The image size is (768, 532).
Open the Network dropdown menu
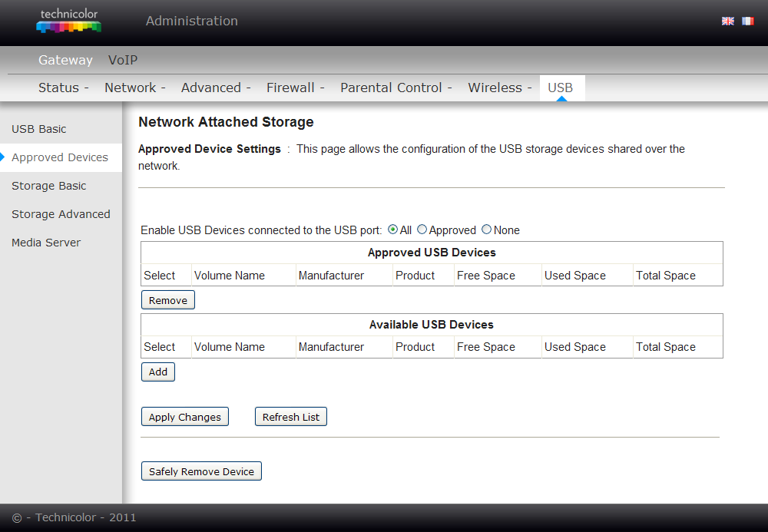tap(134, 88)
